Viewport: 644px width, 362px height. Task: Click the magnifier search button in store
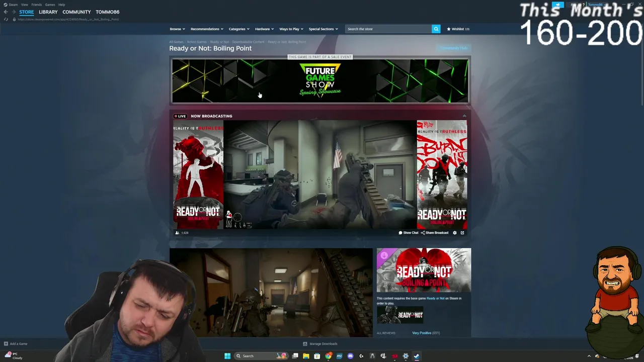pyautogui.click(x=436, y=29)
